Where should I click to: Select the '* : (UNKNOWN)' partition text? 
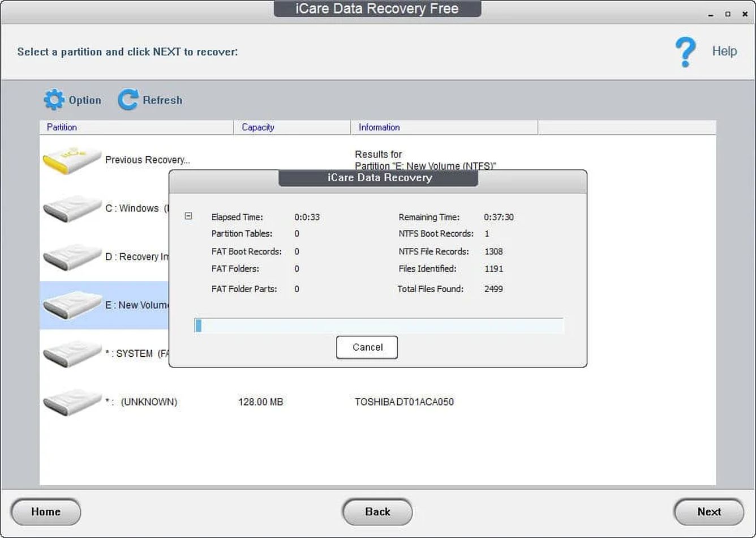coord(141,402)
